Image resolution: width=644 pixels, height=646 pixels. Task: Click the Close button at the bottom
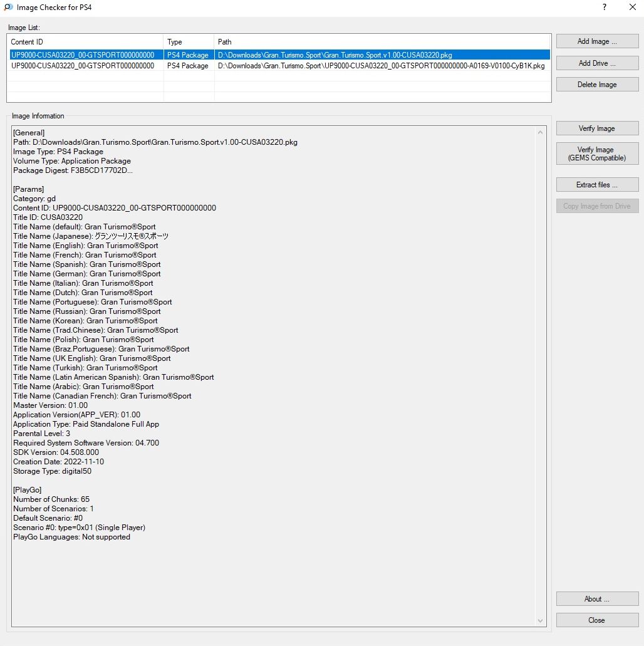597,620
